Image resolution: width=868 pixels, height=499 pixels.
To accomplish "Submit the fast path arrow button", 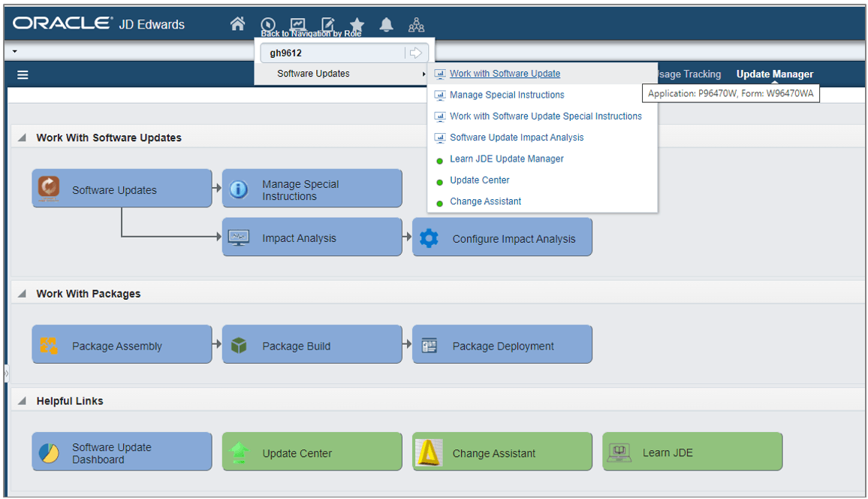I will point(416,53).
